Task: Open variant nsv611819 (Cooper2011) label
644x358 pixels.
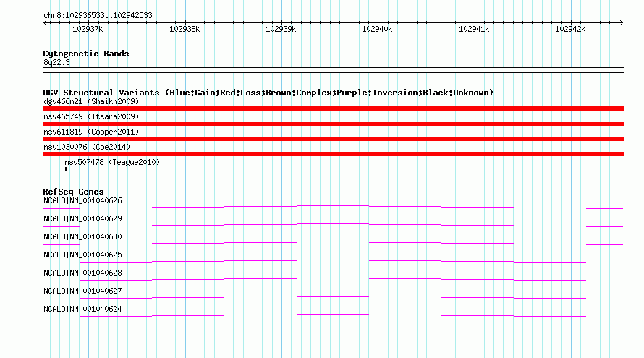Action: tap(91, 132)
